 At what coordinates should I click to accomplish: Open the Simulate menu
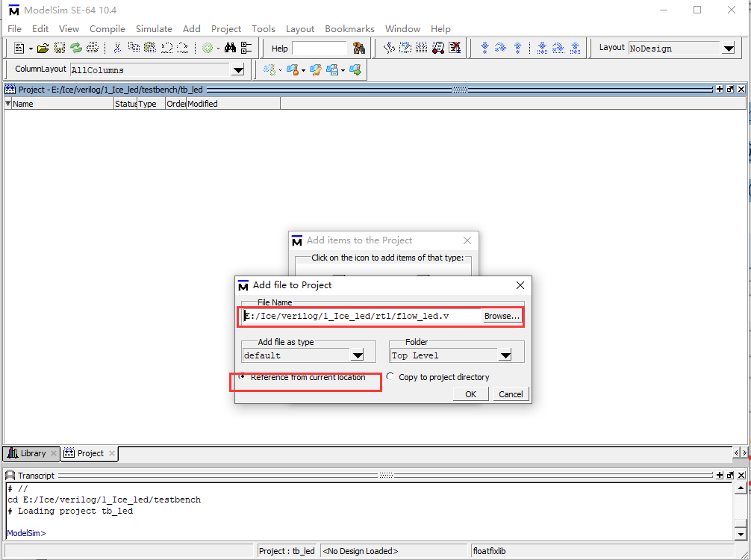pos(154,28)
